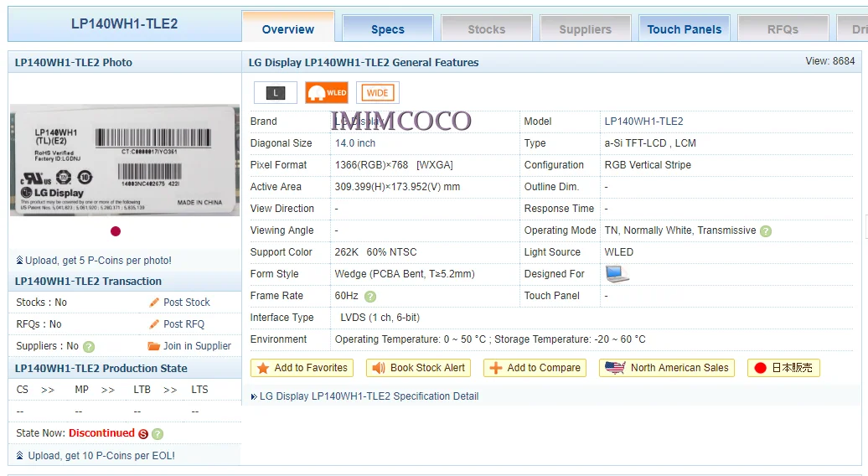Click the US flag icon

[615, 368]
